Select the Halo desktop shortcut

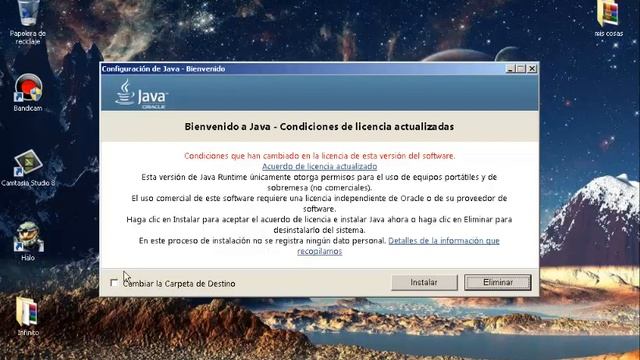(x=28, y=242)
